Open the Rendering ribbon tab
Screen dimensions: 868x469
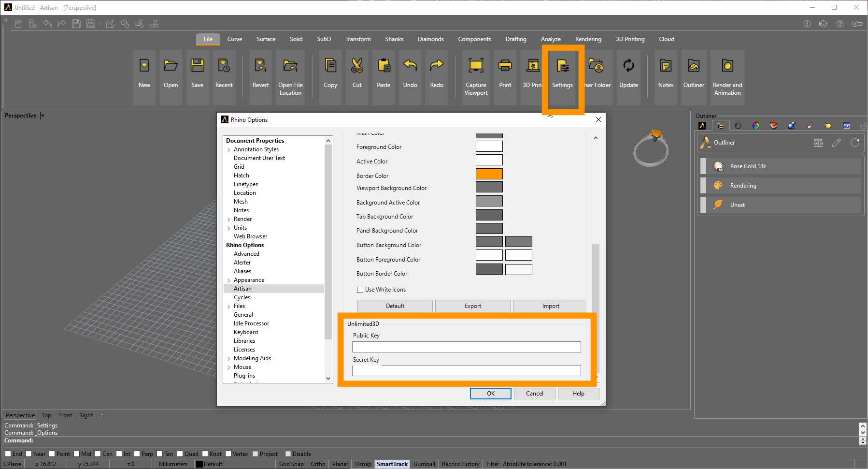pyautogui.click(x=588, y=39)
